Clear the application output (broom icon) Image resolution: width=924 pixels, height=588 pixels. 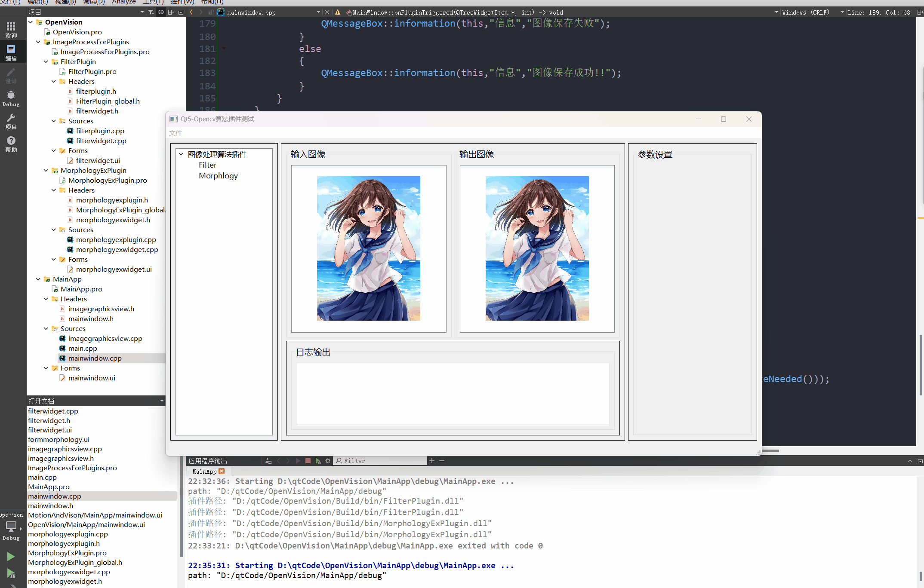[268, 461]
